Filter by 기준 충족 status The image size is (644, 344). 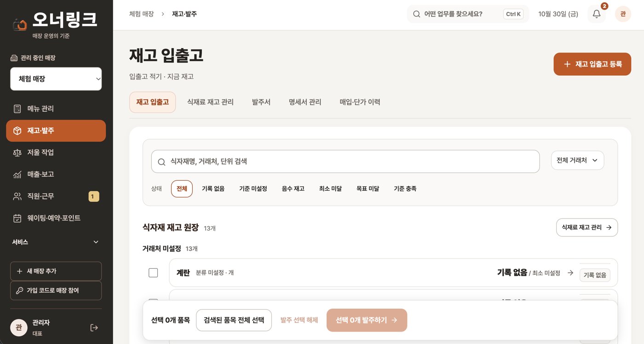(405, 189)
